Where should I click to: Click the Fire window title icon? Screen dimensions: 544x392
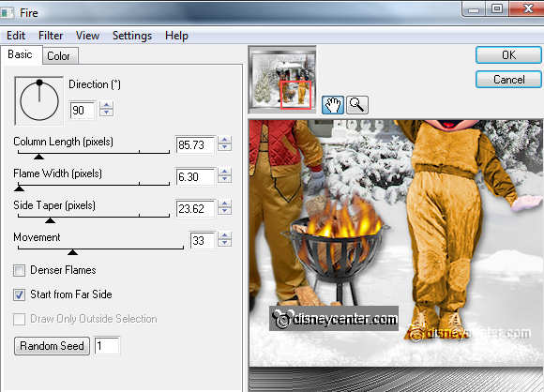[7, 13]
